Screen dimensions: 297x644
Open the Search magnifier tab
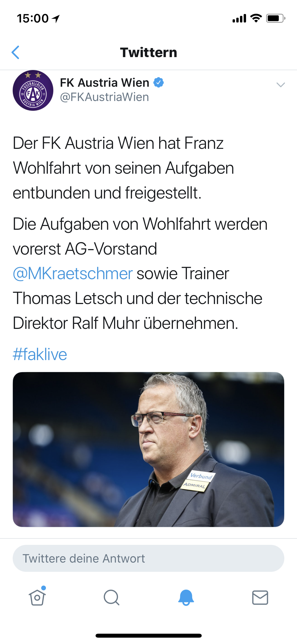click(111, 597)
